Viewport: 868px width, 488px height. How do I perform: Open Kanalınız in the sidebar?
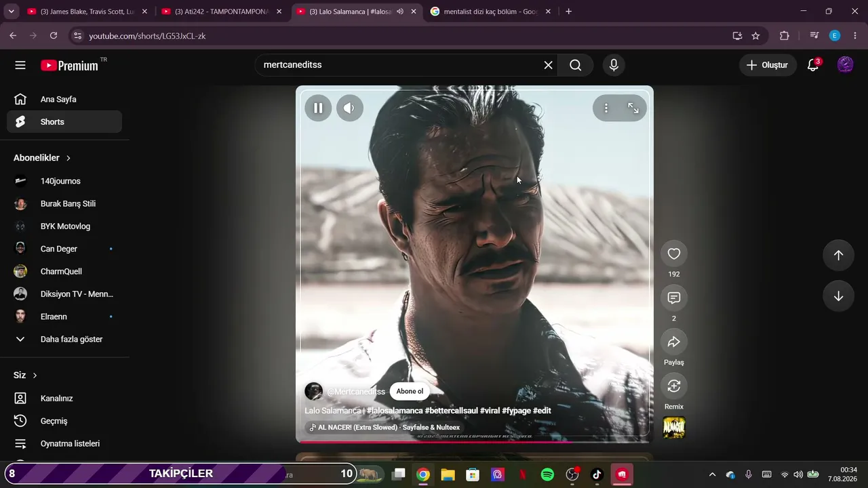(x=64, y=399)
